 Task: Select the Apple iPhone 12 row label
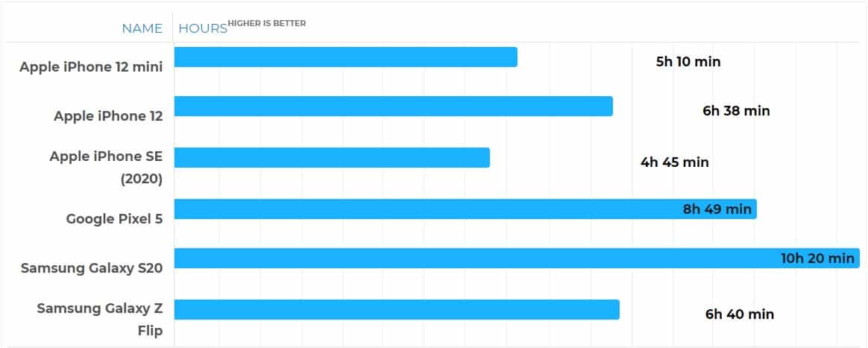[108, 116]
